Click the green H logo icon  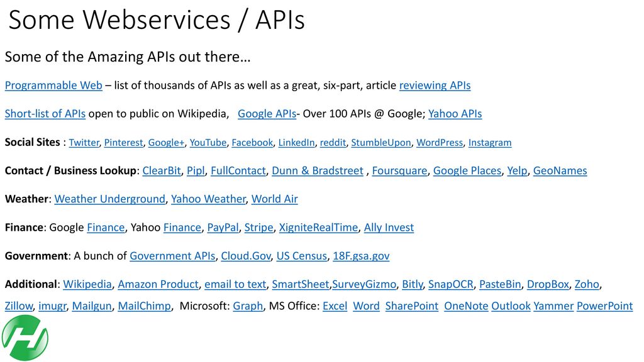coord(25,337)
